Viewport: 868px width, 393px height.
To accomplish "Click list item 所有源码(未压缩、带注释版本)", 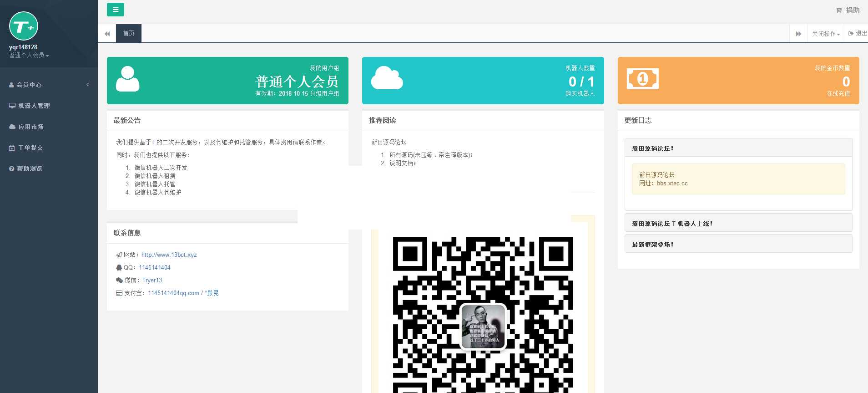I will pyautogui.click(x=430, y=155).
